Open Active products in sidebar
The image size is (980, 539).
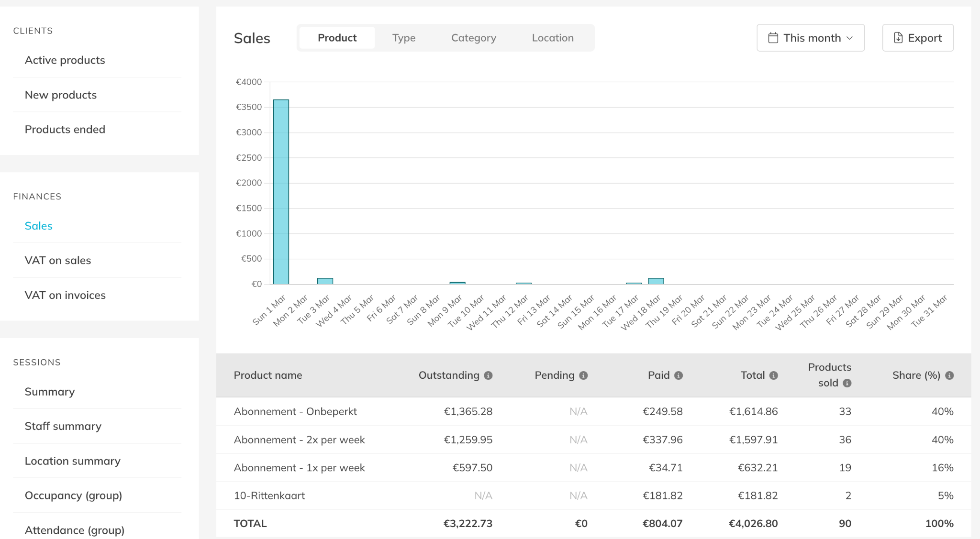point(65,60)
